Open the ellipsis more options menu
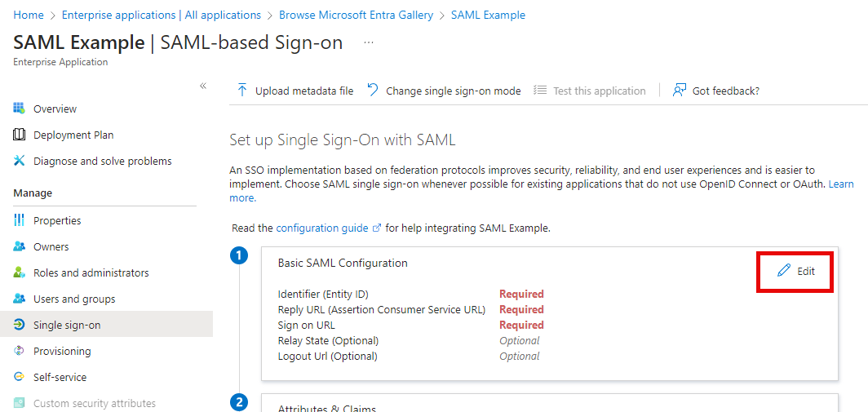Image resolution: width=868 pixels, height=412 pixels. 369,42
